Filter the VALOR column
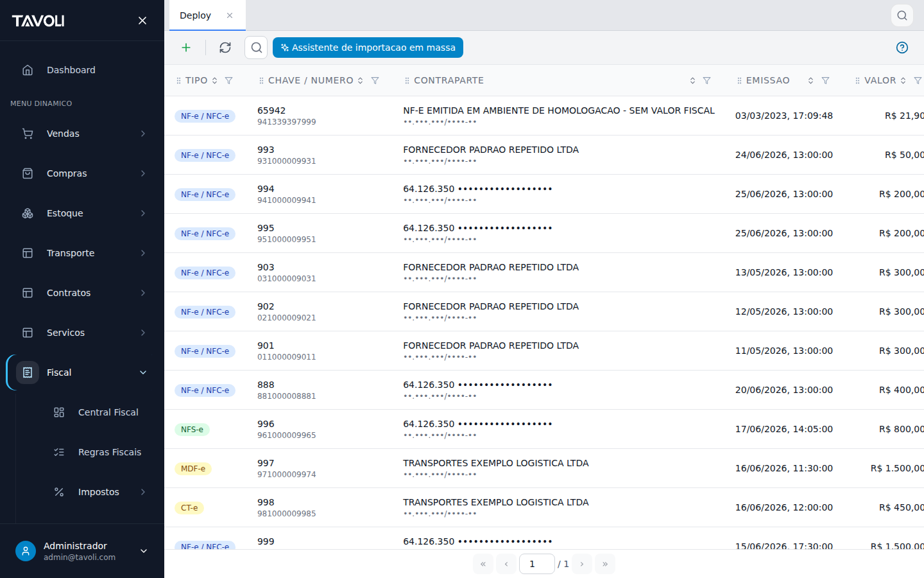Viewport: 924px width, 578px height. (918, 80)
